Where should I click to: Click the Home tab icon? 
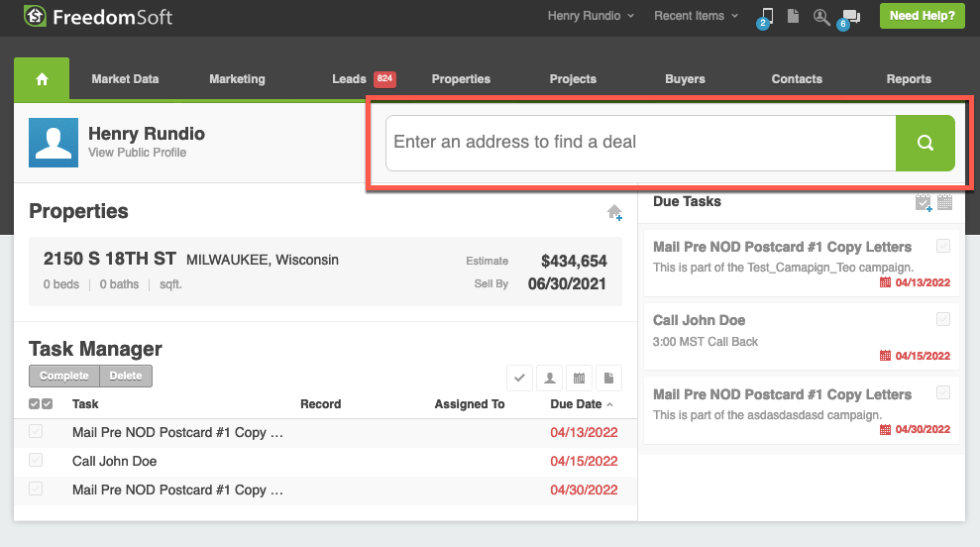click(x=42, y=79)
